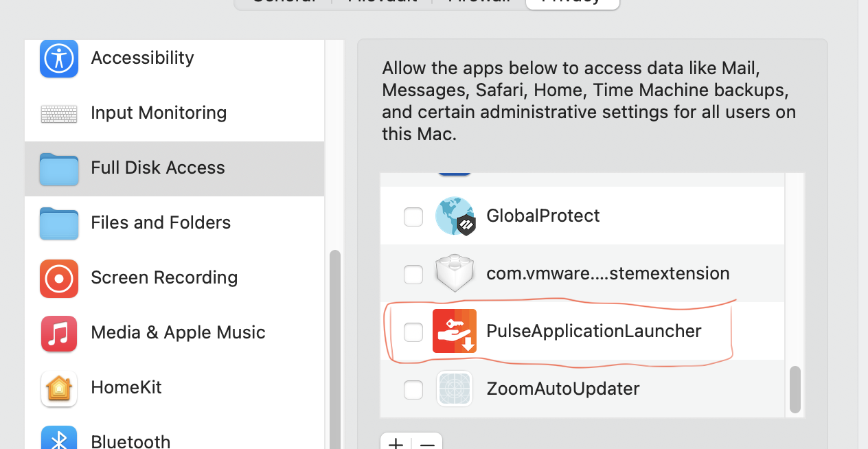Remove selected app with the minus button
The width and height of the screenshot is (868, 449).
click(427, 441)
